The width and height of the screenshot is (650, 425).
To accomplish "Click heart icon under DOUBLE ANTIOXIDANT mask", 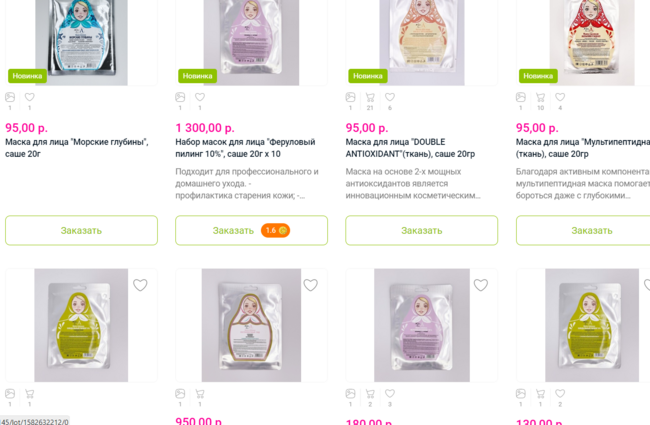I will point(390,97).
